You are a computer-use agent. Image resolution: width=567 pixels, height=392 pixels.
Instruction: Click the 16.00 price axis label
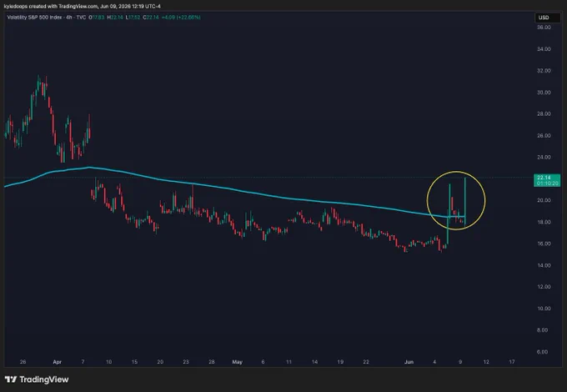pos(544,244)
